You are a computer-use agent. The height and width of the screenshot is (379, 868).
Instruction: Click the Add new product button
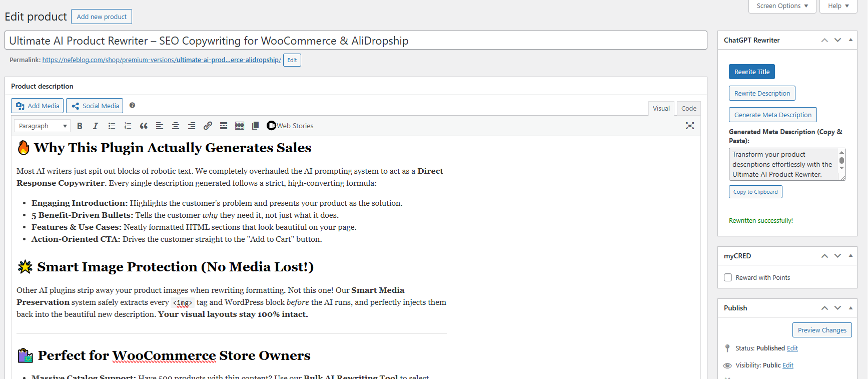point(102,17)
